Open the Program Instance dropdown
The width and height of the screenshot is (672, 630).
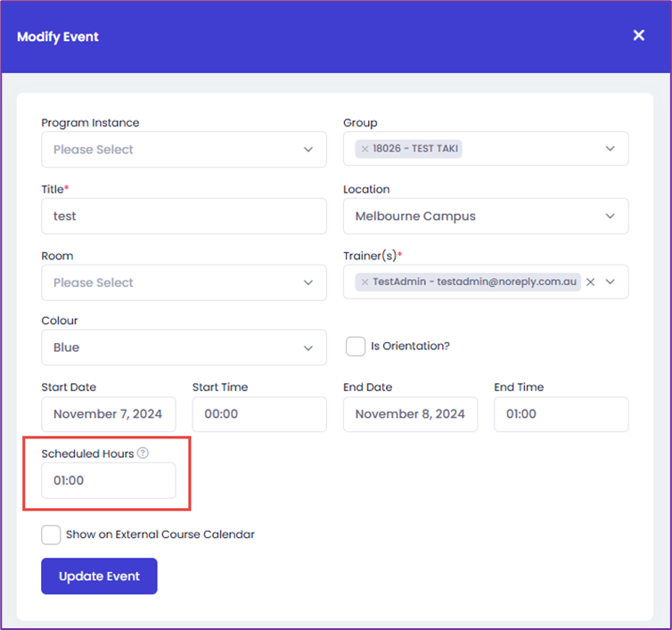click(x=184, y=150)
